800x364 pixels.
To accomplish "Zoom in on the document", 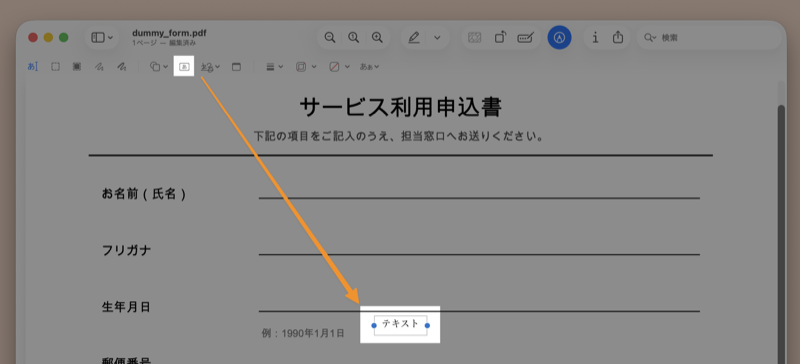I will point(377,37).
